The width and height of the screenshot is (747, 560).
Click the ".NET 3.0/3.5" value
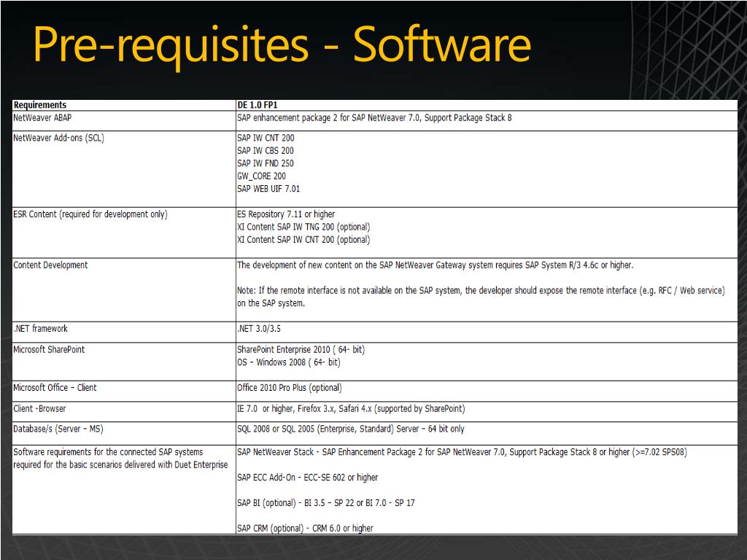(259, 329)
